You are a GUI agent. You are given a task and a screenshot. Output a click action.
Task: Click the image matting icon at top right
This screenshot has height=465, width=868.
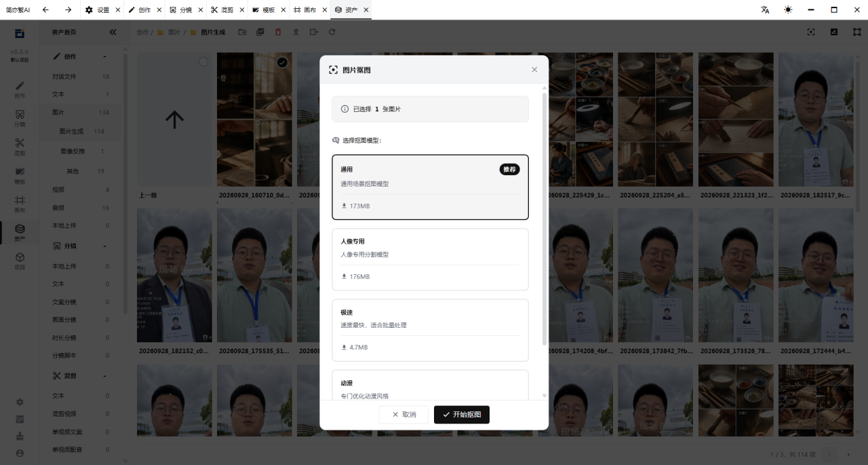click(811, 32)
